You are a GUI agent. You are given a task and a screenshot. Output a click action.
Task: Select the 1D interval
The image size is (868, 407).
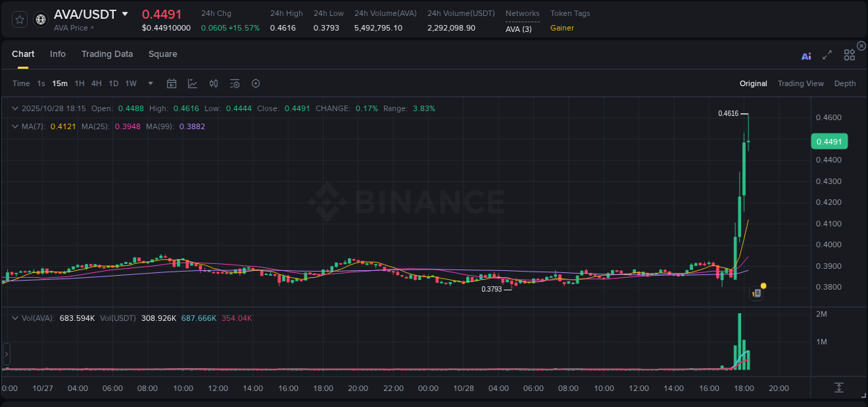[113, 83]
